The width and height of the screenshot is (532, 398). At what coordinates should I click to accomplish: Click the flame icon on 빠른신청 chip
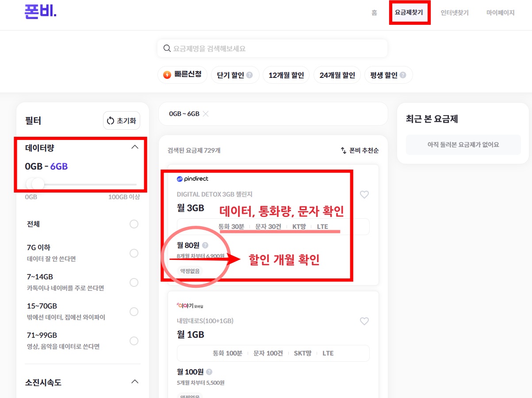(x=166, y=74)
